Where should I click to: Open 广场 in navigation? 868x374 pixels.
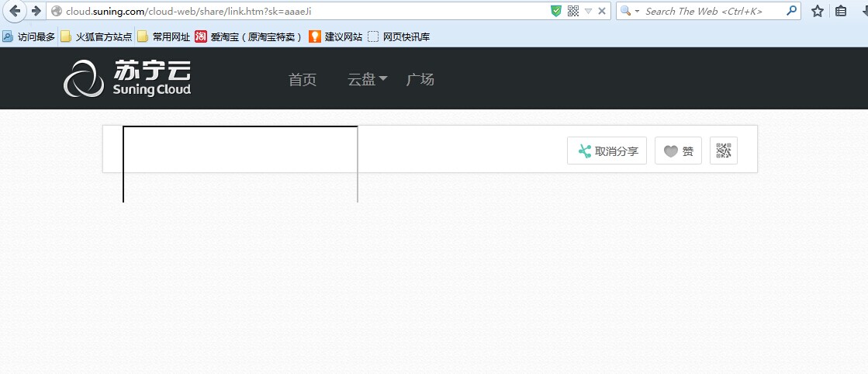coord(420,80)
